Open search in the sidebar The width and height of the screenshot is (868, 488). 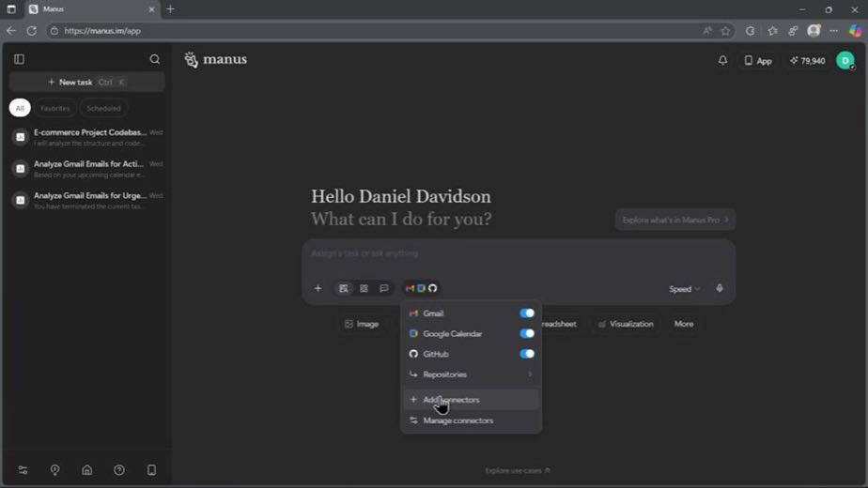(x=154, y=59)
